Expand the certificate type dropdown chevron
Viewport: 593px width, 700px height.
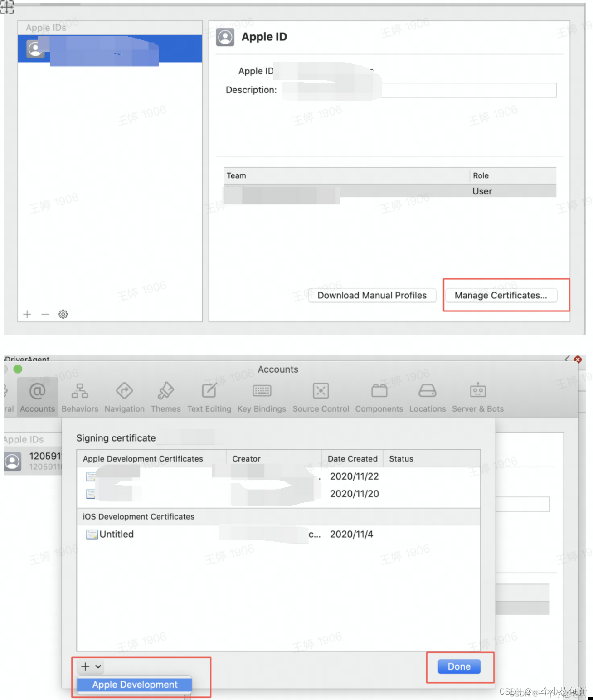click(98, 666)
